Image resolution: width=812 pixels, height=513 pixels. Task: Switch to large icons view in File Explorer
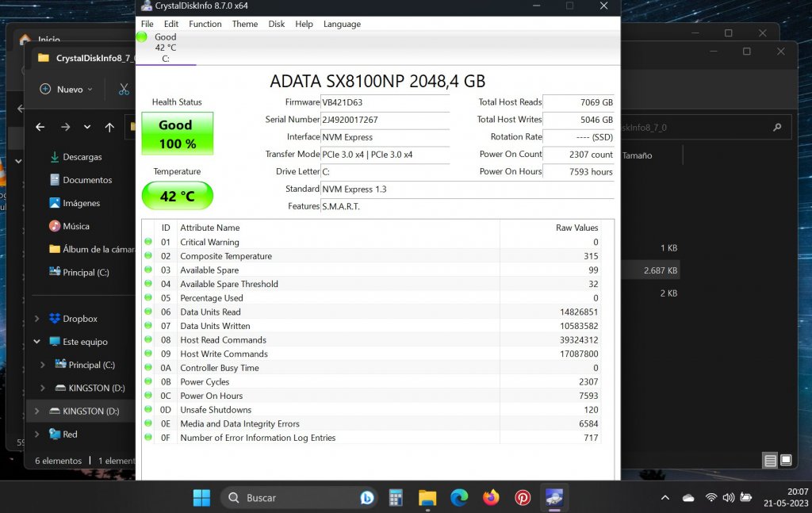coord(786,460)
